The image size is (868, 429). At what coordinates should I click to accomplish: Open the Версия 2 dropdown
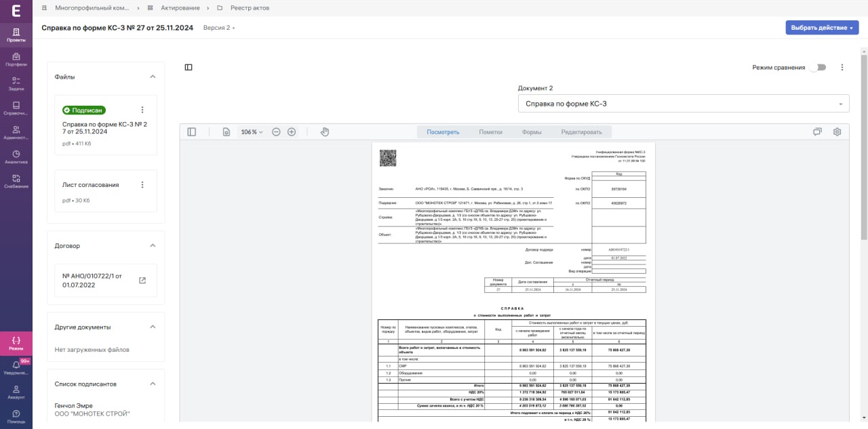point(219,28)
